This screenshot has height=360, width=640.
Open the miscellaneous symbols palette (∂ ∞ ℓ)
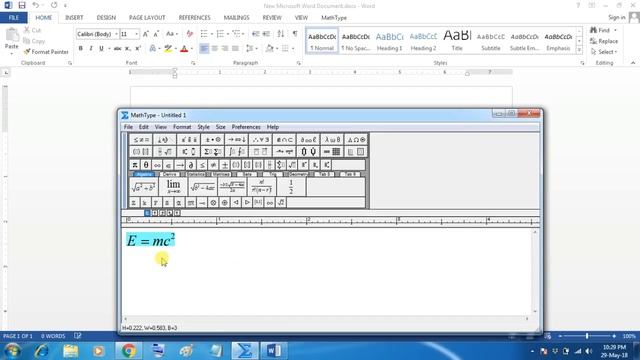click(x=308, y=140)
